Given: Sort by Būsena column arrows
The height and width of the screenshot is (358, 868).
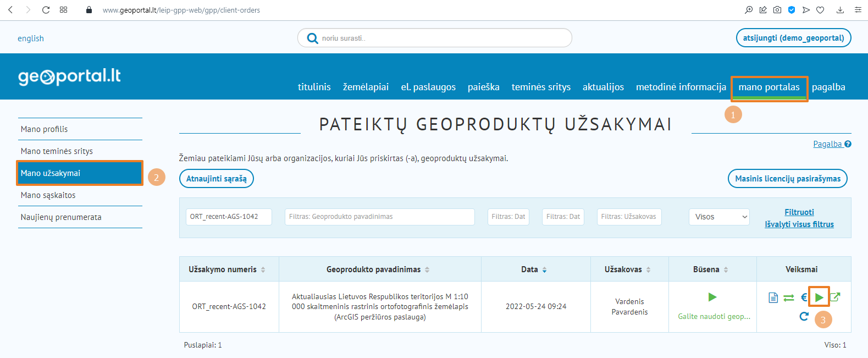Looking at the screenshot, I should [726, 269].
